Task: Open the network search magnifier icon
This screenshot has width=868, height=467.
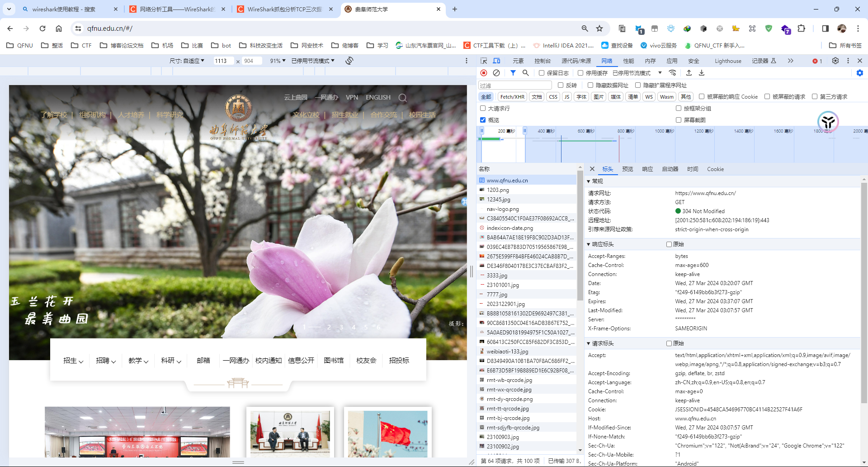Action: tap(525, 73)
